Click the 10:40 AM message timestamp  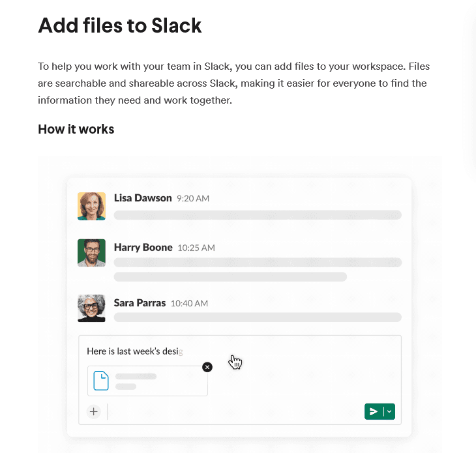[189, 303]
